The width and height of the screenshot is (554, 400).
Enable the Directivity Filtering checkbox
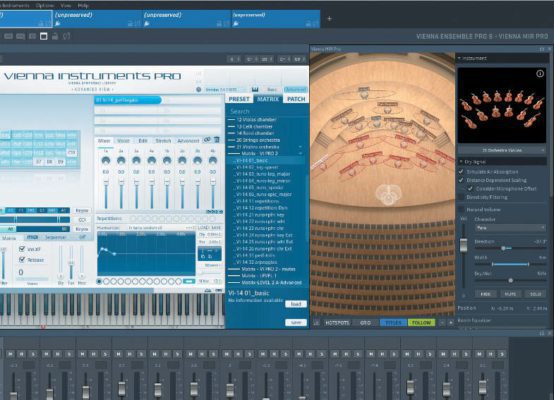click(x=461, y=197)
